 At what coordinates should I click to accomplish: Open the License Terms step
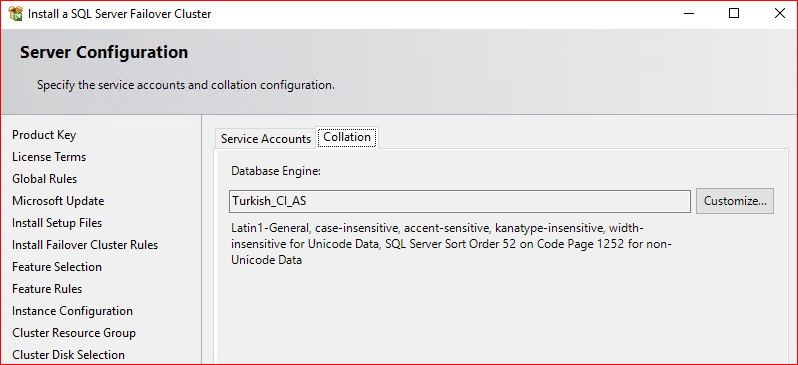49,157
